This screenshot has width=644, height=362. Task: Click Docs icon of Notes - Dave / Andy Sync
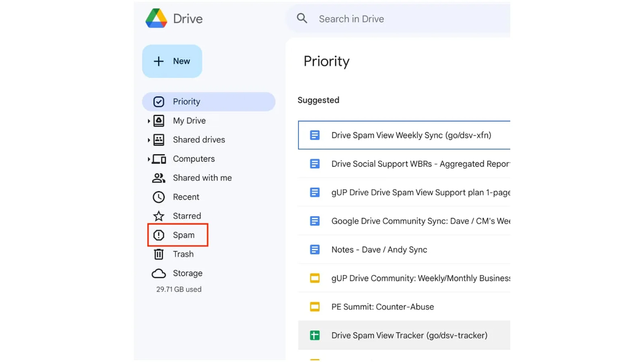click(x=315, y=249)
